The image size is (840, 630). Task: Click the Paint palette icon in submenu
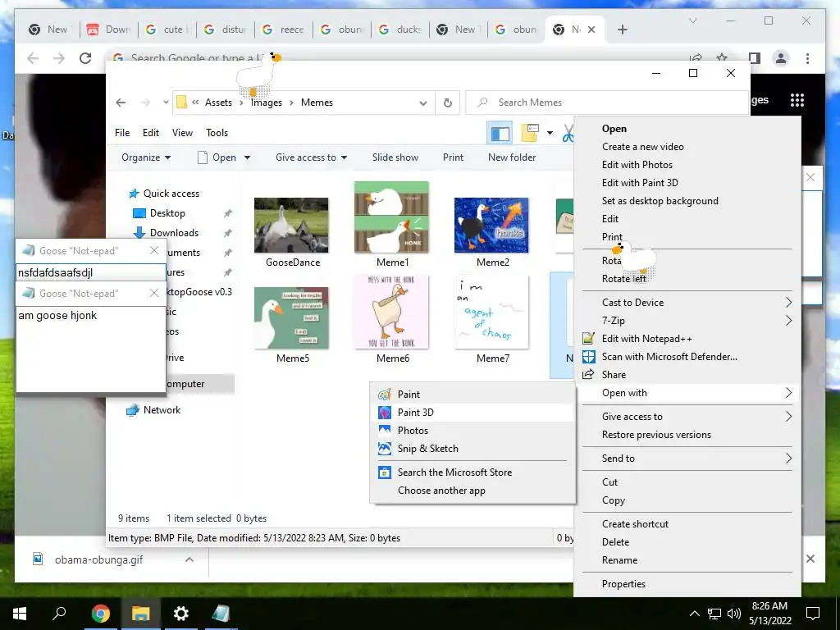[x=385, y=395]
